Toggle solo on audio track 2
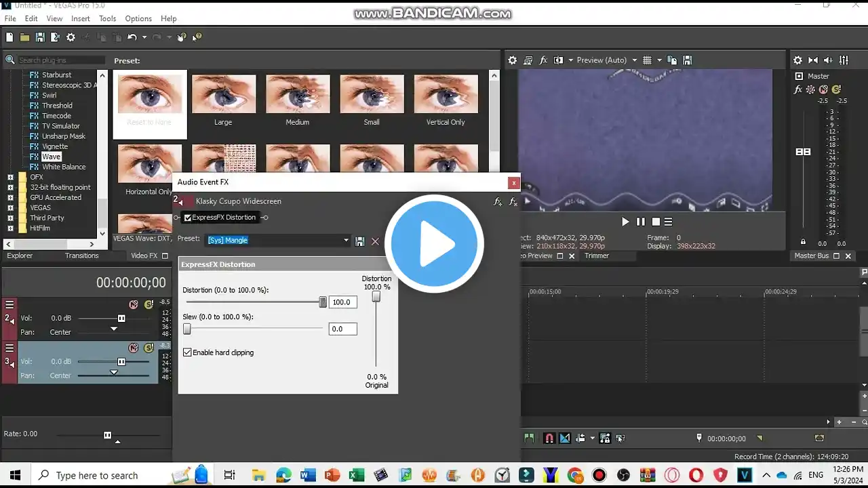This screenshot has width=868, height=488. [x=149, y=304]
